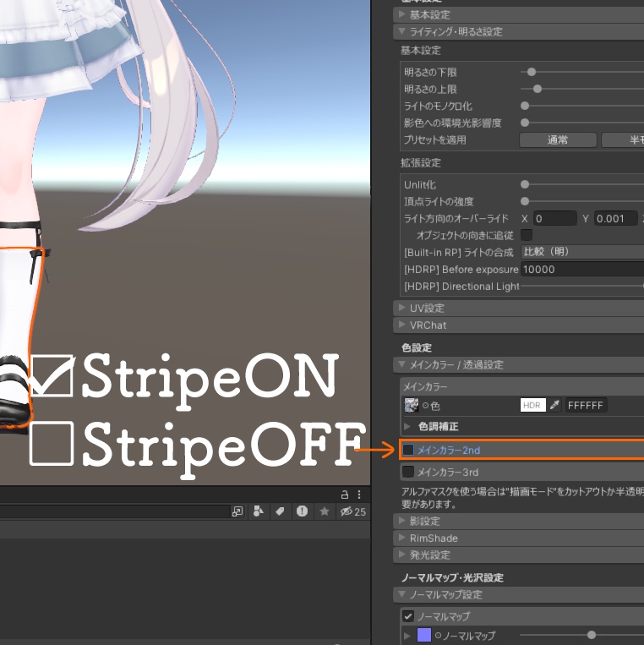644x645 pixels.
Task: Click the light direction Y field 0.001
Action: (615, 218)
